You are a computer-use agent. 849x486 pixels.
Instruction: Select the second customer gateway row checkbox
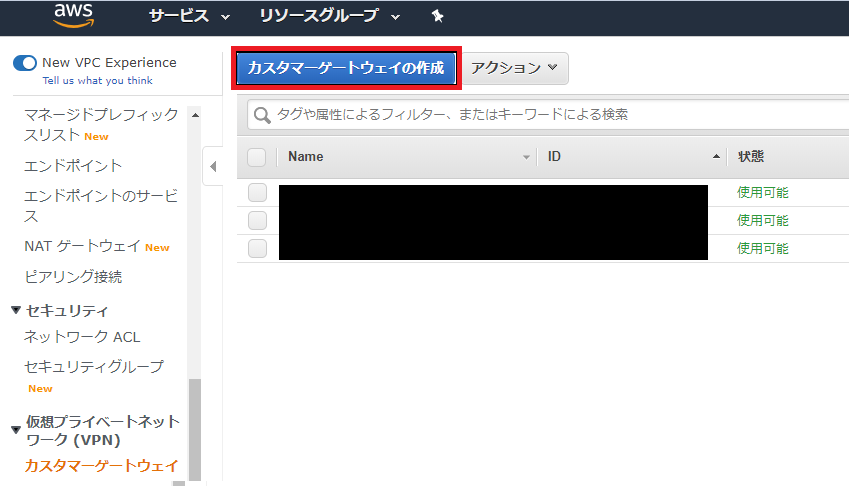pos(257,220)
